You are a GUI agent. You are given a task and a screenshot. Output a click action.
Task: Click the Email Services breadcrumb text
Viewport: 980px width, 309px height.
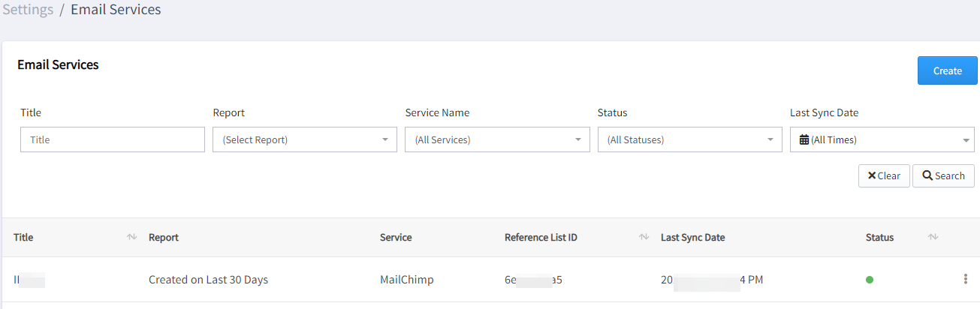(x=116, y=10)
